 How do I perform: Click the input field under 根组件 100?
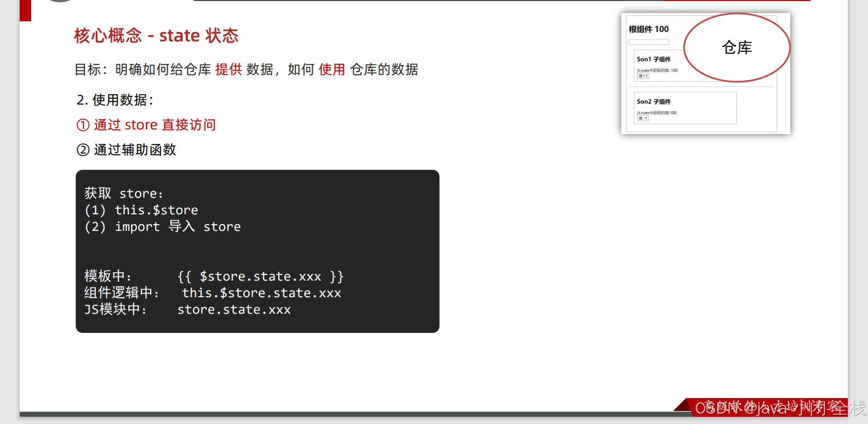click(x=649, y=42)
